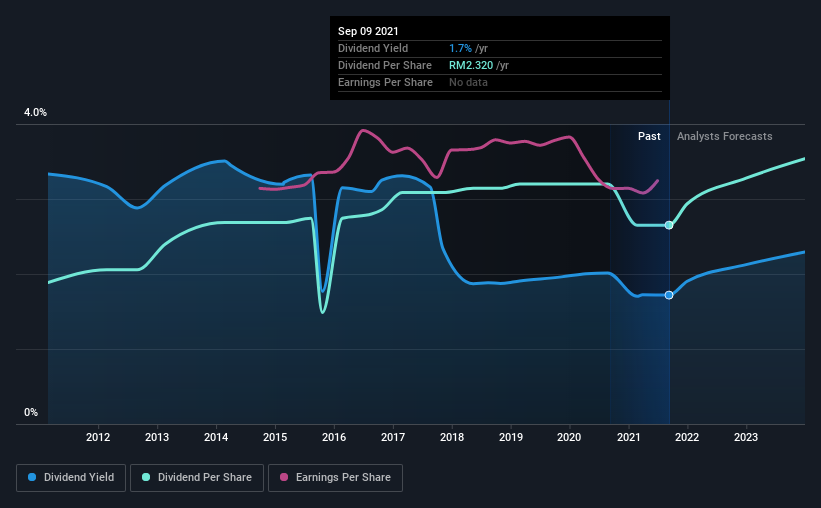This screenshot has width=821, height=508.
Task: Click the teal dot in Dividend Per Share legend
Action: (x=146, y=477)
